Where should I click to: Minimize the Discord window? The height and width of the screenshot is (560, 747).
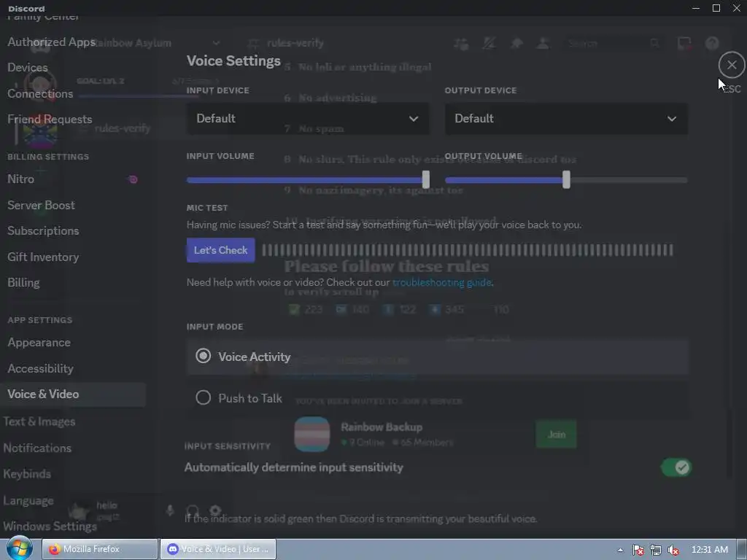click(696, 8)
